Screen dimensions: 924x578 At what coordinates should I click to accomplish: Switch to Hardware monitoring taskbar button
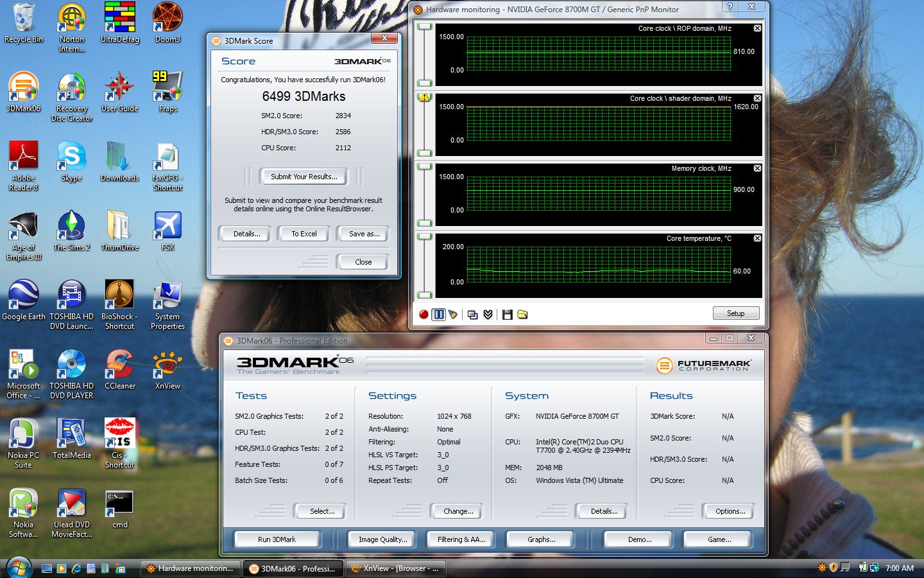tap(190, 568)
